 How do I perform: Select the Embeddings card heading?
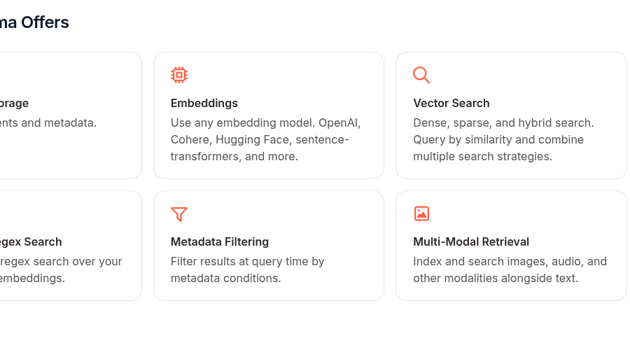(x=204, y=104)
